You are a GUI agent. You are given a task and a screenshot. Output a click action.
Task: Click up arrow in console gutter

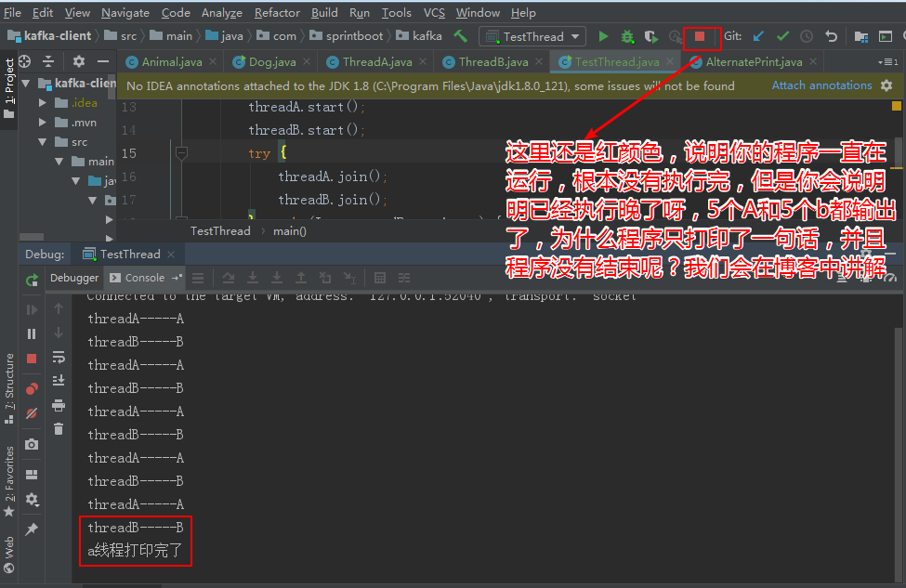59,308
